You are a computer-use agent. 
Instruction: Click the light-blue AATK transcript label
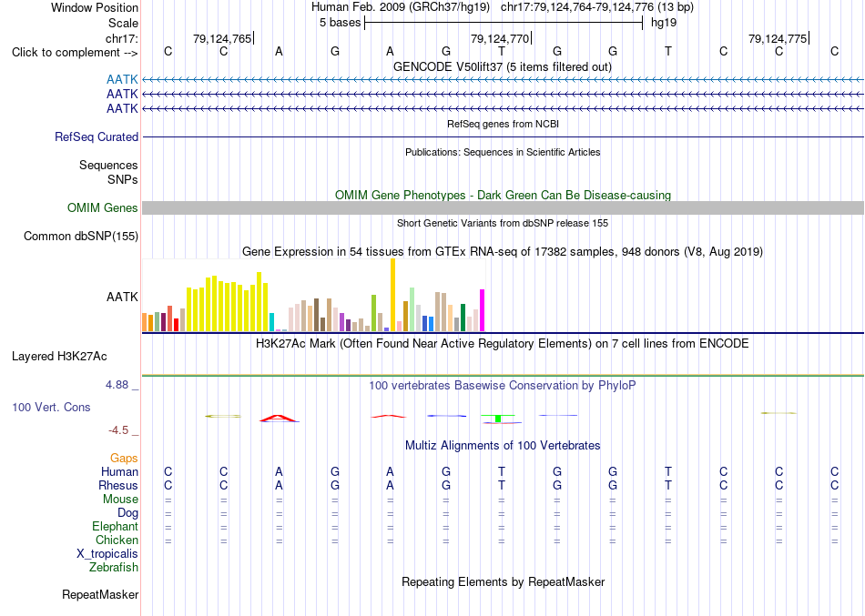(x=122, y=79)
